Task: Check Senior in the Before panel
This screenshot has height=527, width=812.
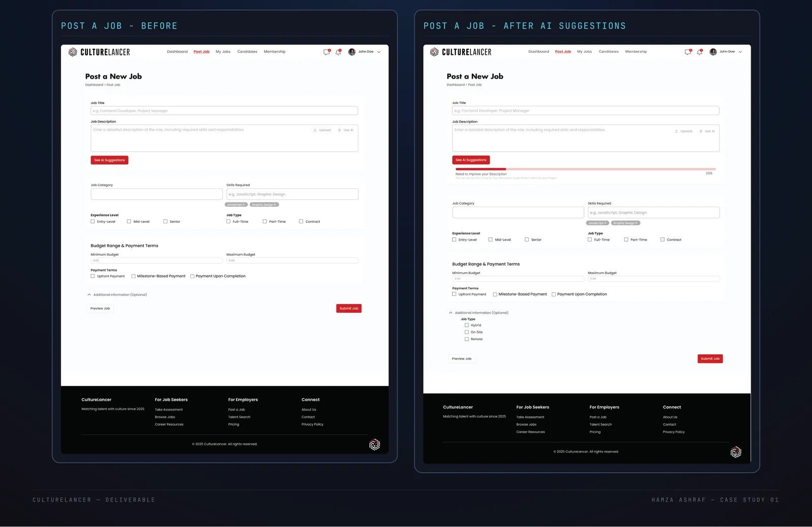Action: (165, 221)
